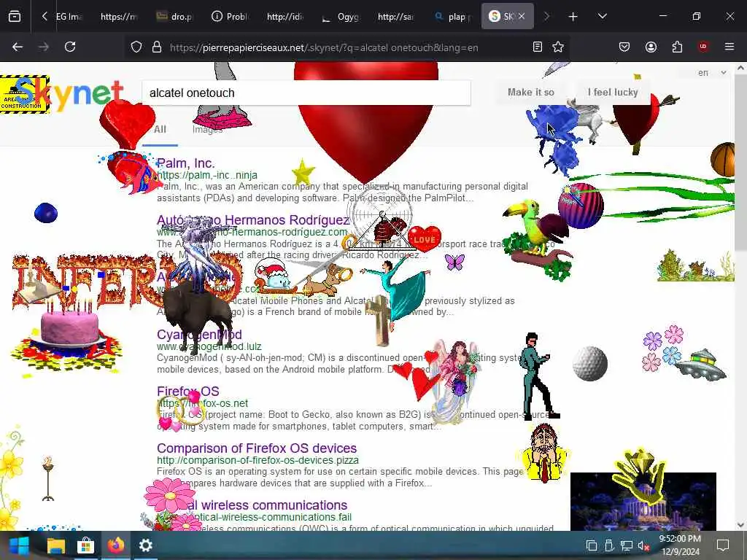
Task: Open the Autódromo Hermanos Rodríguez result
Action: pyautogui.click(x=253, y=220)
